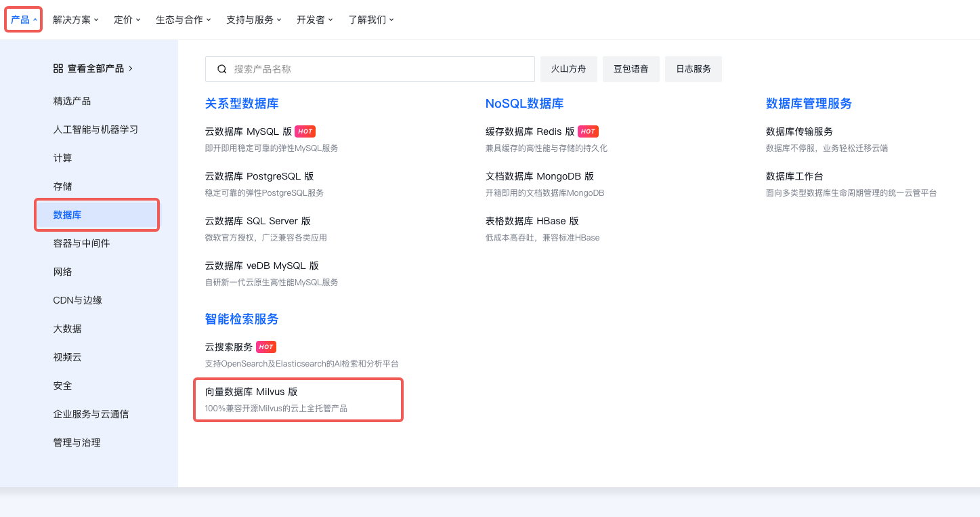Click the chevron after 查看全部产品
The image size is (980, 517).
(131, 68)
